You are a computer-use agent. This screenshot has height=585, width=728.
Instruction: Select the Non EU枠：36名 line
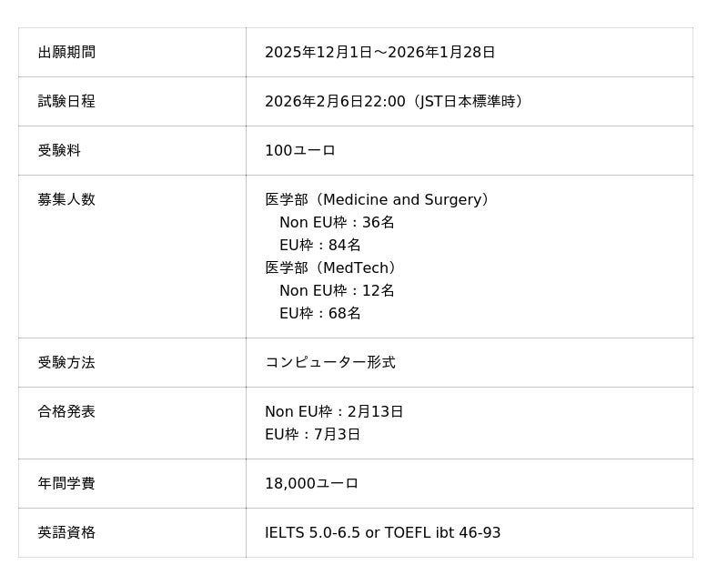click(x=337, y=223)
